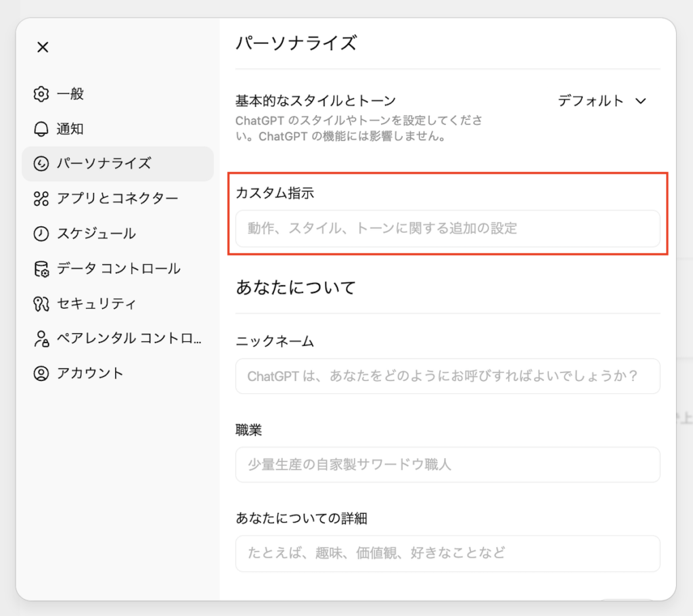Click the アカウント profile icon

pyautogui.click(x=41, y=374)
